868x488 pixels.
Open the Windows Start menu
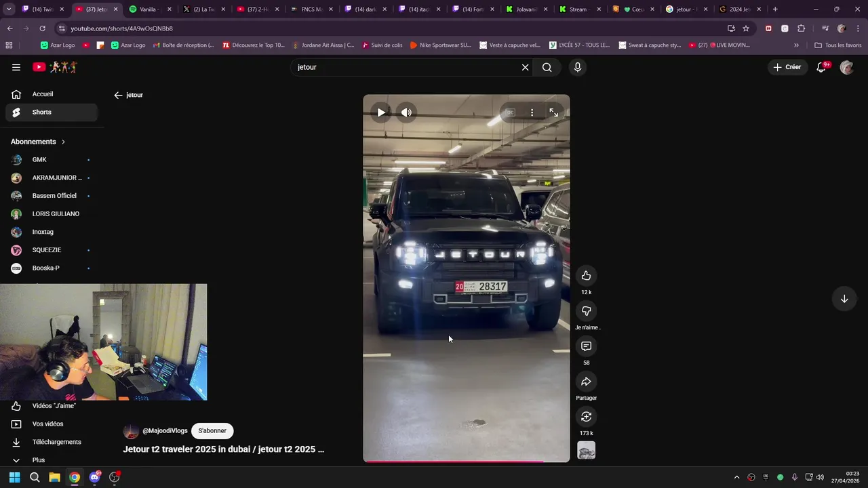click(x=14, y=477)
